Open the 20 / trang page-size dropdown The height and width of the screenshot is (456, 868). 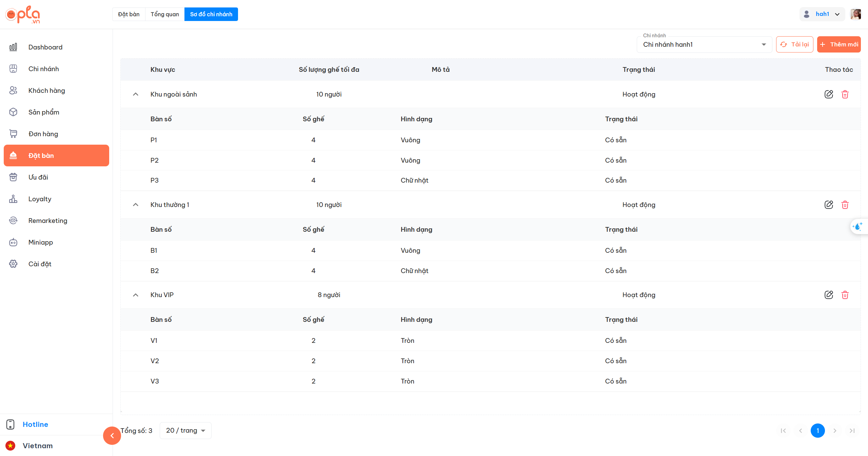click(x=185, y=430)
